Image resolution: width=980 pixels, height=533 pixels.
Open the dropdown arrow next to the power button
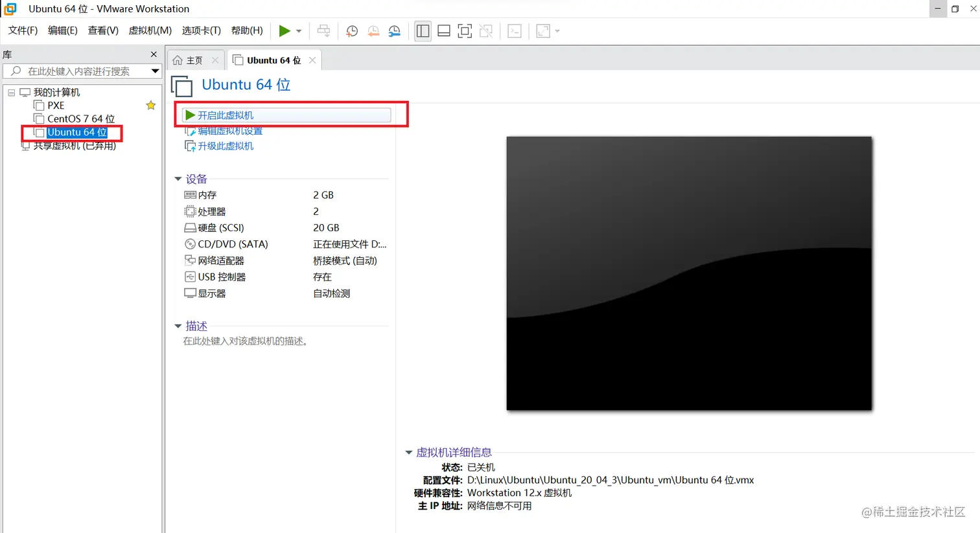[x=298, y=30]
